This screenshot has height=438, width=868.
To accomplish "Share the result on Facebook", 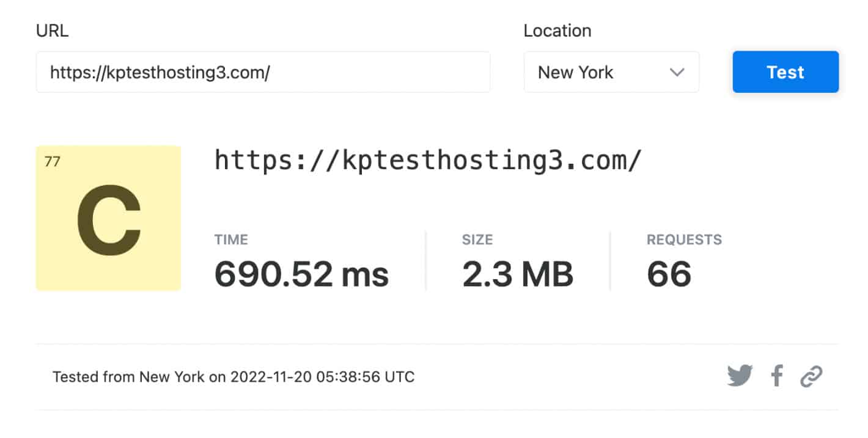I will 777,376.
